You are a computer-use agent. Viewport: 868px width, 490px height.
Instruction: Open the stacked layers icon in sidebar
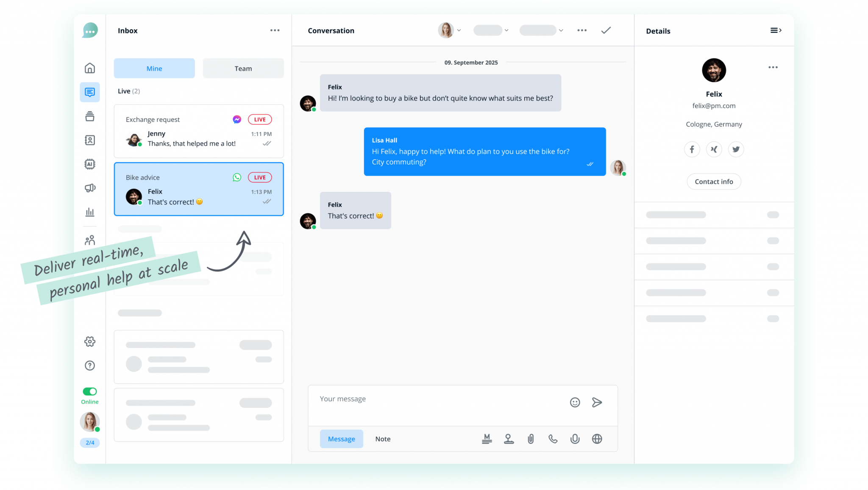coord(89,116)
